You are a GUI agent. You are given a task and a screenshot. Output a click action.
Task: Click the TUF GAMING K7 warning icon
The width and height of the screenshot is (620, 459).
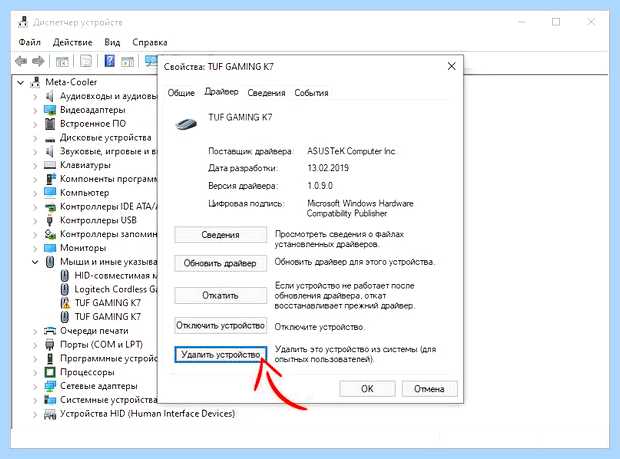(x=65, y=303)
